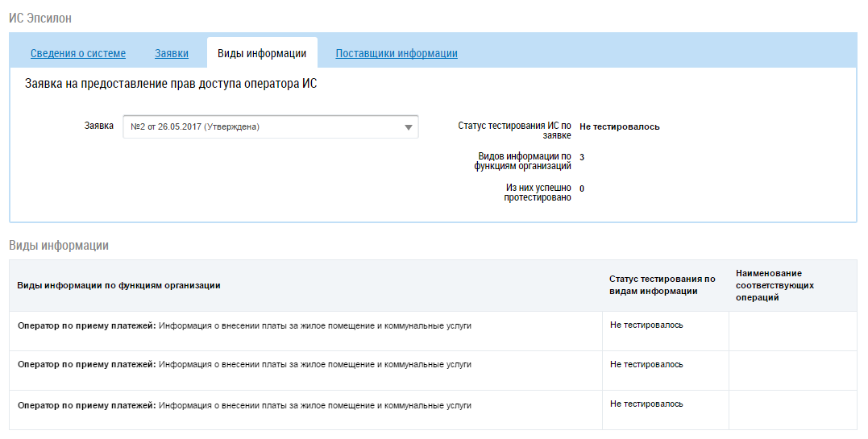This screenshot has width=868, height=439.
Task: Click the first row's Не тестировалось status cell
Action: pyautogui.click(x=646, y=325)
